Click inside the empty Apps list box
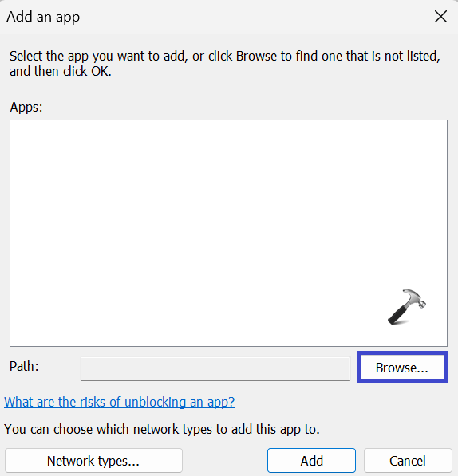Viewport: 458px width, 476px height. pos(228,233)
